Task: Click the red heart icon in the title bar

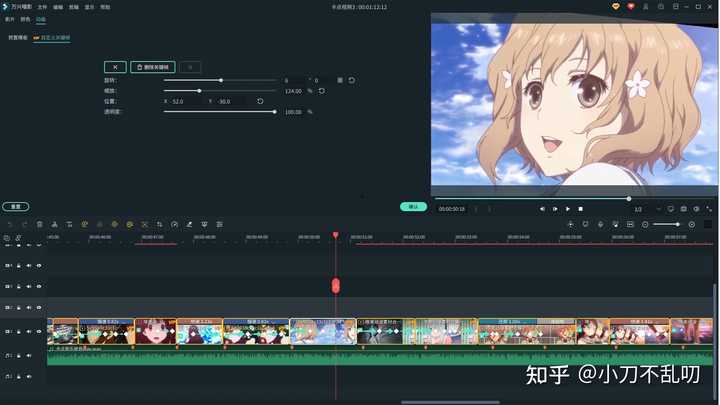Action: pos(630,6)
